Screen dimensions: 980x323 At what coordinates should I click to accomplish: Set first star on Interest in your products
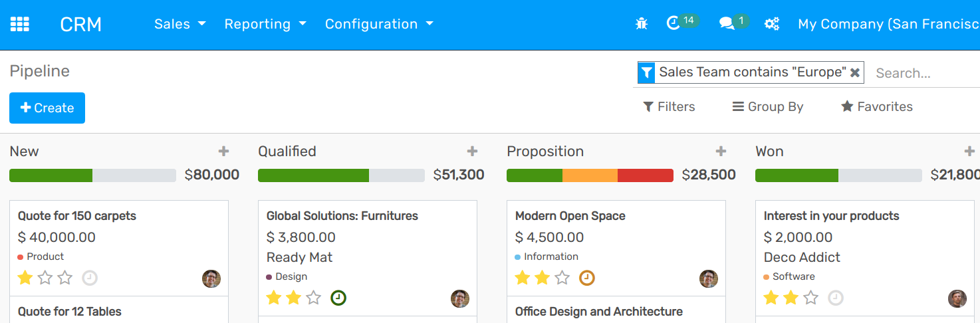tap(771, 298)
